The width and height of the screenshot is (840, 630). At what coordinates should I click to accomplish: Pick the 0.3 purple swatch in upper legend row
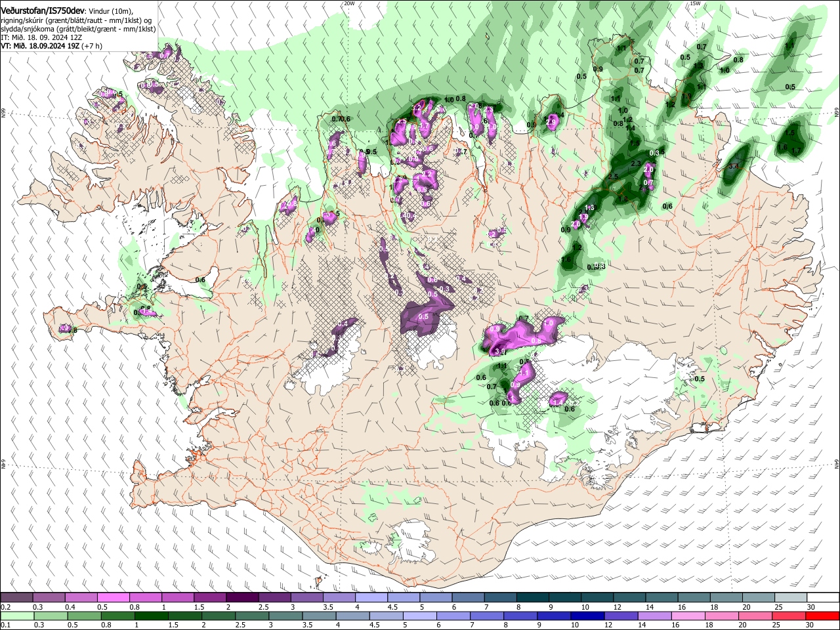tap(49, 598)
